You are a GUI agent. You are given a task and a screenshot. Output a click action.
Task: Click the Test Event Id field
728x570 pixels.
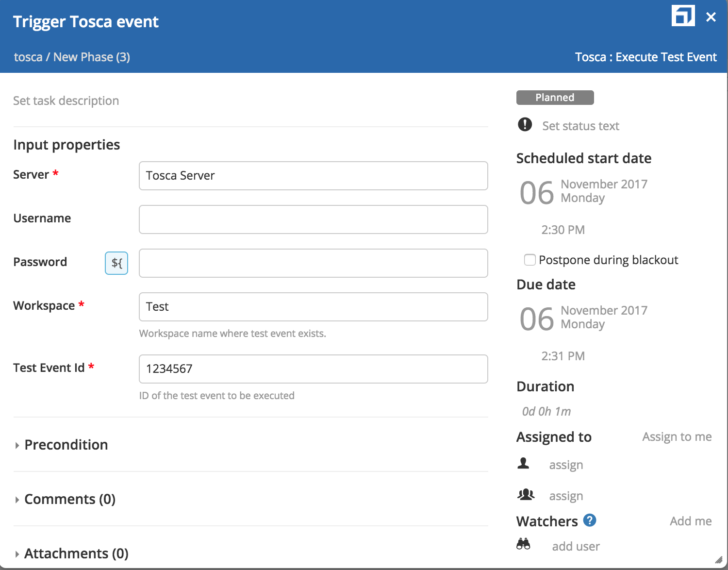314,369
